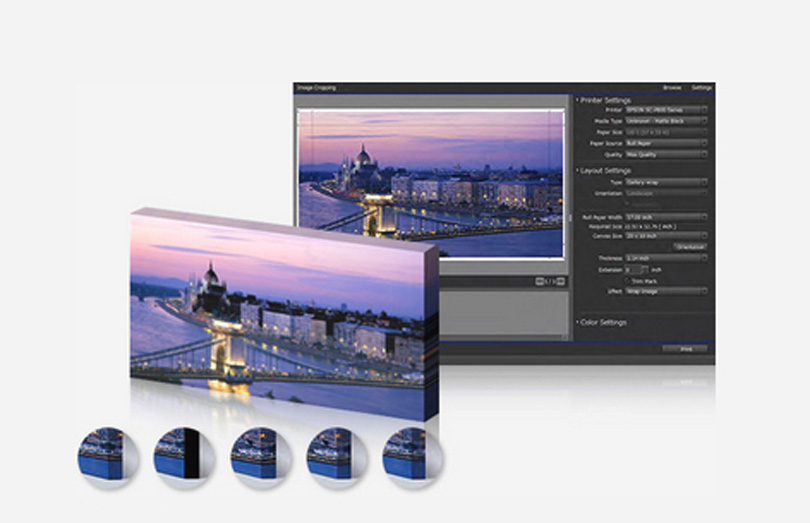810x523 pixels.
Task: Click the Orientation button under Canvas Size
Action: coord(690,247)
